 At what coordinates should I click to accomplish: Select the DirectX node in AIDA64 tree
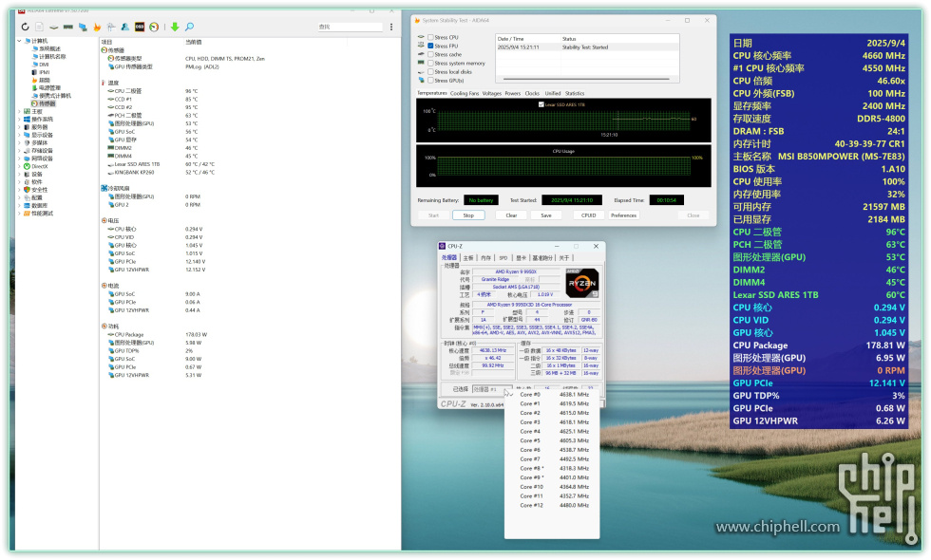point(40,167)
